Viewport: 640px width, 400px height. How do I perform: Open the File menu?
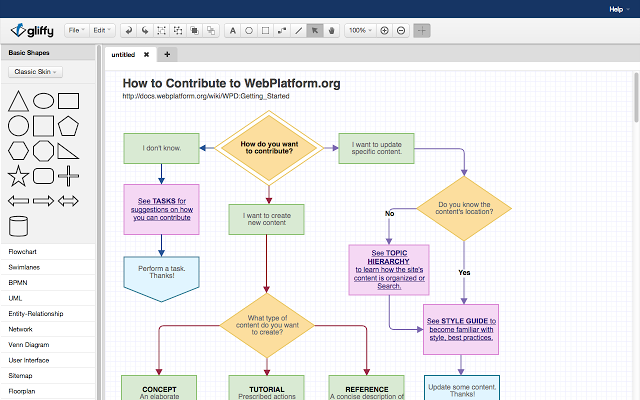coord(77,31)
